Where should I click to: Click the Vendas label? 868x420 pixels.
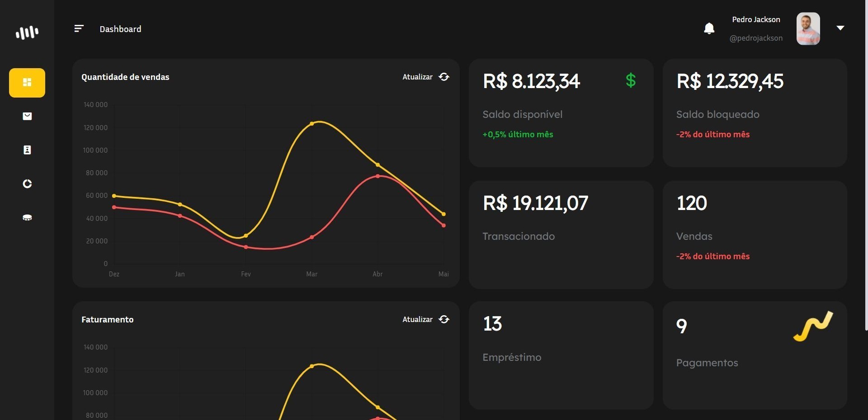694,236
